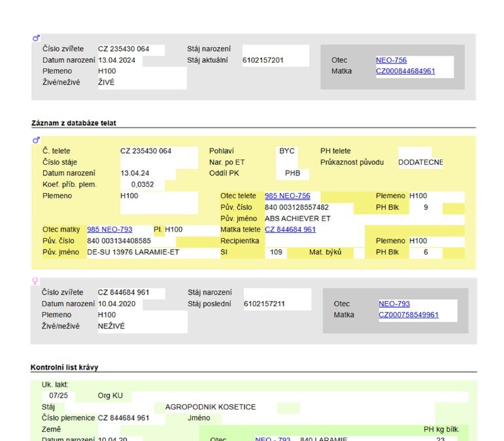The image size is (504, 441).
Task: Click the pink female symbol icon above cow CZ 844684 961
Action: click(35, 281)
